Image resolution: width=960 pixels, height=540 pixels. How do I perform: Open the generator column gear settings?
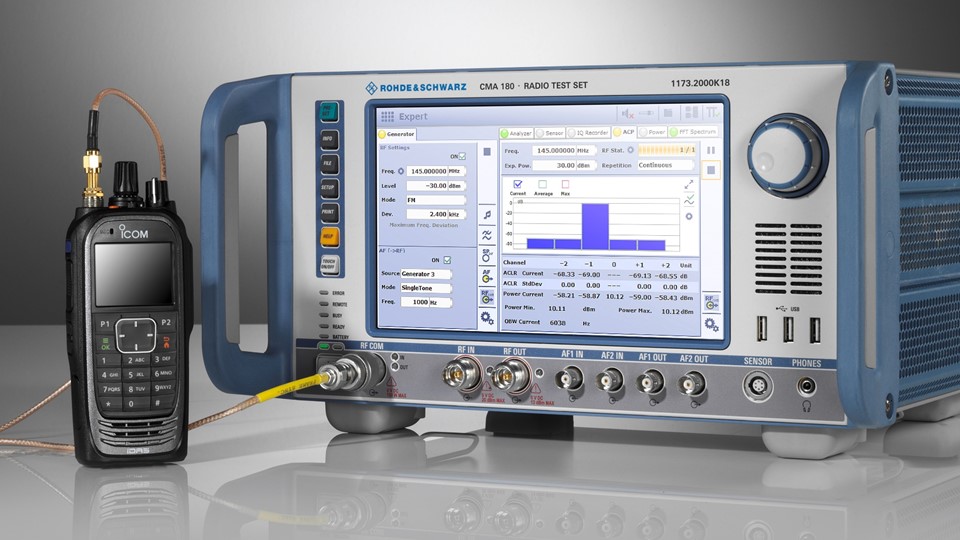pyautogui.click(x=487, y=318)
